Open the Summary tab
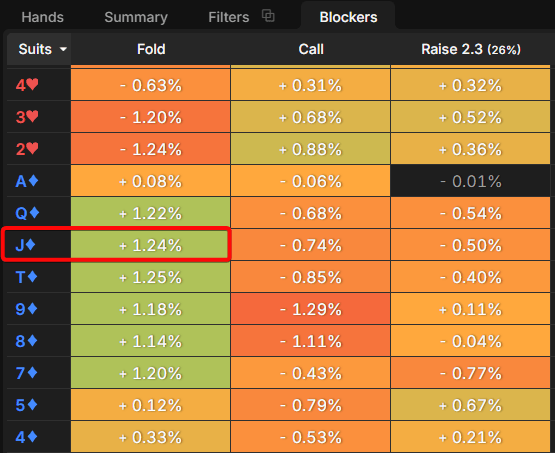555x453 pixels. 136,17
